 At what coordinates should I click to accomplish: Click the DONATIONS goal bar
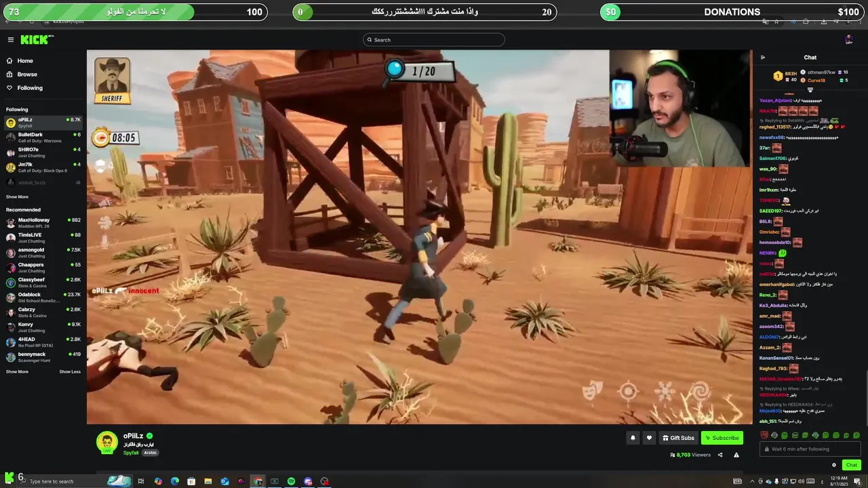[732, 12]
